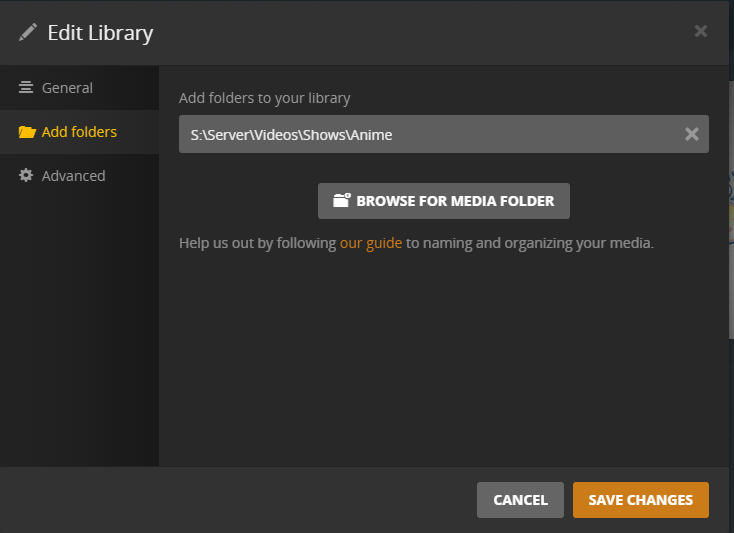Click the Edit Library title text
This screenshot has height=533, width=734.
tap(100, 32)
